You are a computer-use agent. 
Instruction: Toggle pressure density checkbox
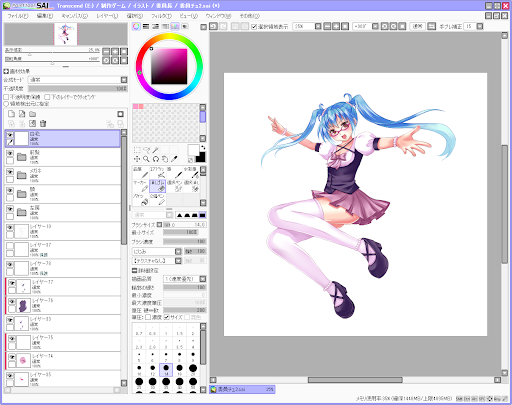coord(148,317)
